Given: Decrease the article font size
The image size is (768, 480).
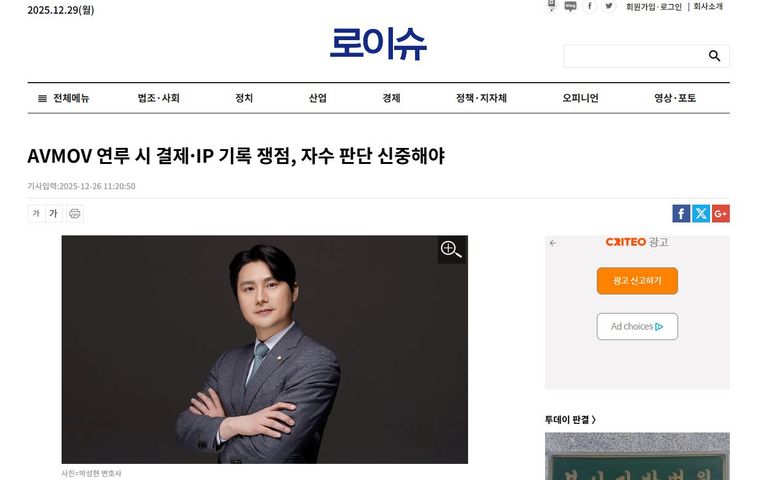Looking at the screenshot, I should pyautogui.click(x=36, y=214).
